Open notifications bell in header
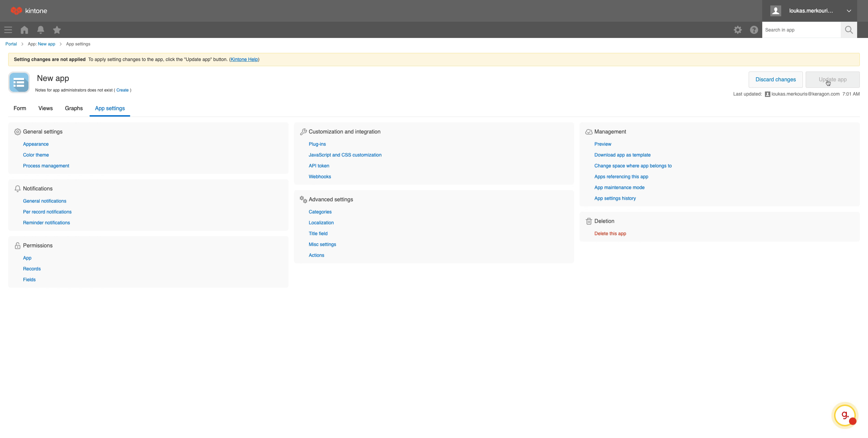This screenshot has width=868, height=438. tap(41, 30)
